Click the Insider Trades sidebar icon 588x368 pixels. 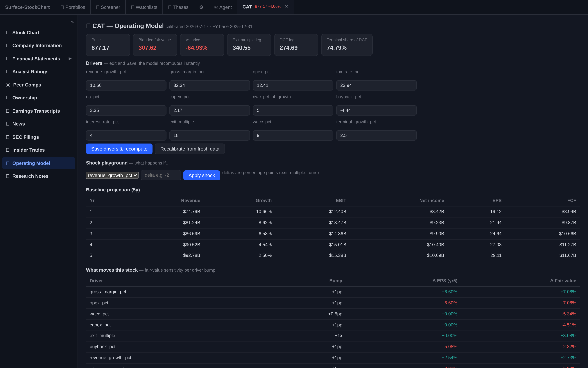click(x=8, y=150)
